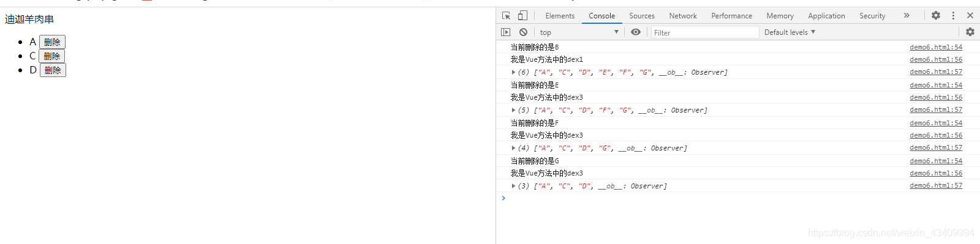
Task: Open demo6.html:56 link for dex1 log
Action: pos(936,59)
